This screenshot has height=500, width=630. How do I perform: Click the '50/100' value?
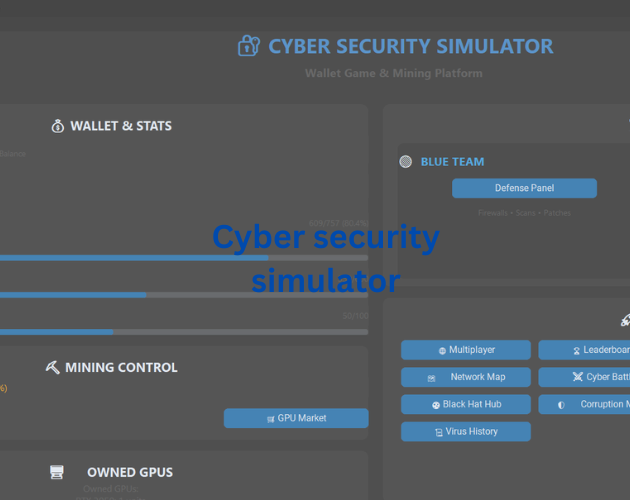356,316
